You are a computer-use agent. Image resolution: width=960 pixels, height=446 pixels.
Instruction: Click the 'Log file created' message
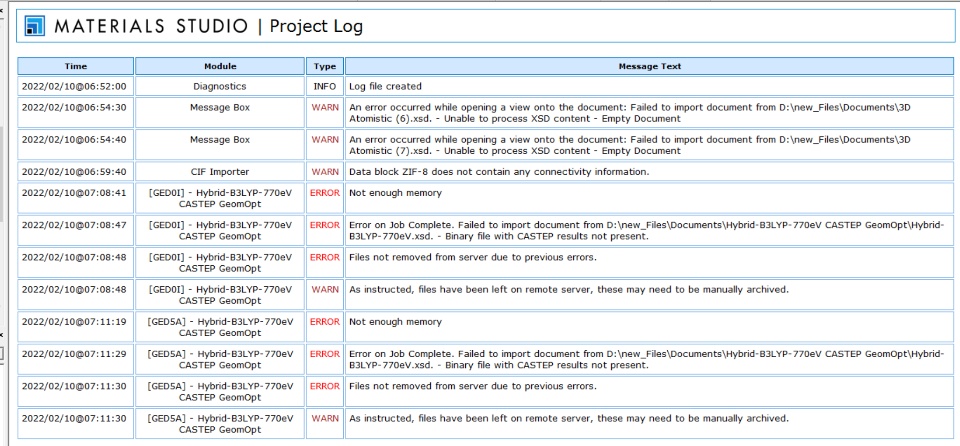649,86
